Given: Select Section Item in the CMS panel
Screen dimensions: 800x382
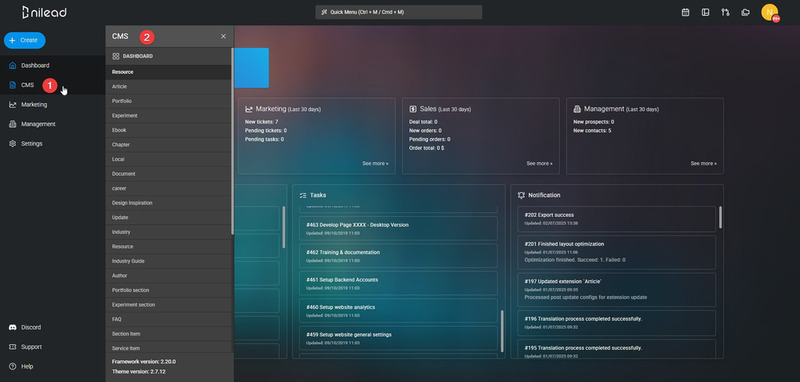Looking at the screenshot, I should click(x=168, y=334).
